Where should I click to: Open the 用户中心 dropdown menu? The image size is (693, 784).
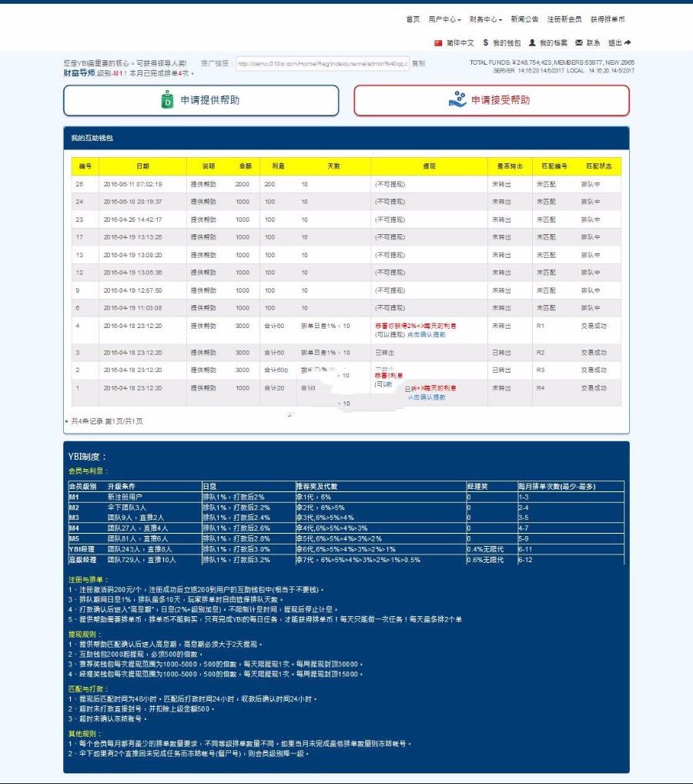(x=444, y=19)
